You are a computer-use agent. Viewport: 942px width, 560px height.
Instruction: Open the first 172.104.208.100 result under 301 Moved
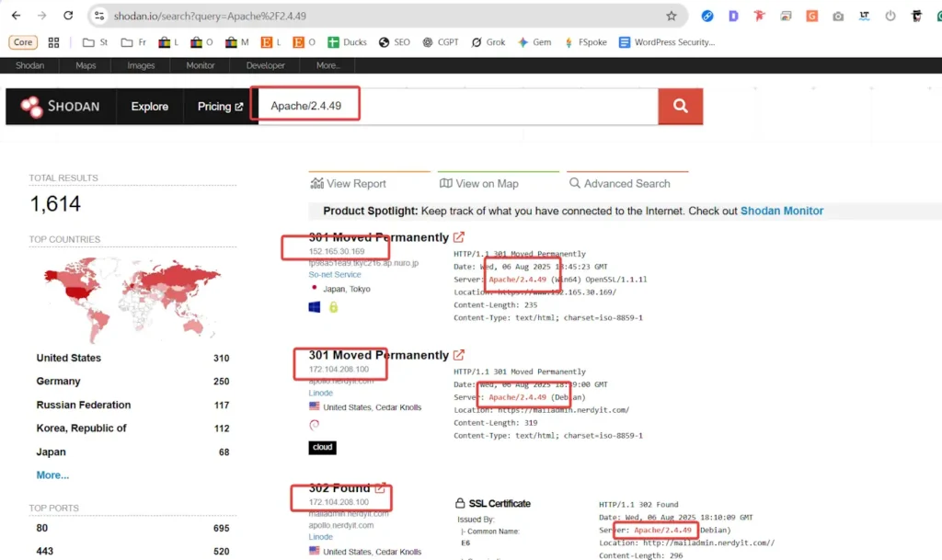click(339, 369)
